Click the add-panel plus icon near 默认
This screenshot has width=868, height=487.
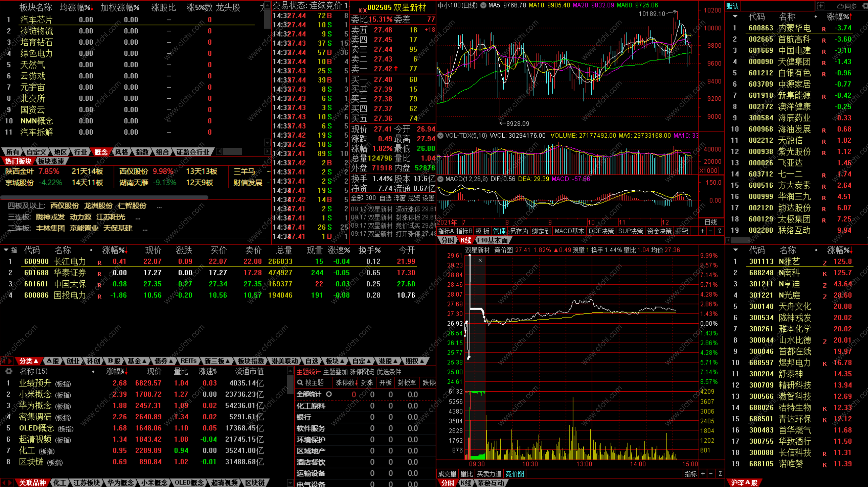click(x=821, y=6)
